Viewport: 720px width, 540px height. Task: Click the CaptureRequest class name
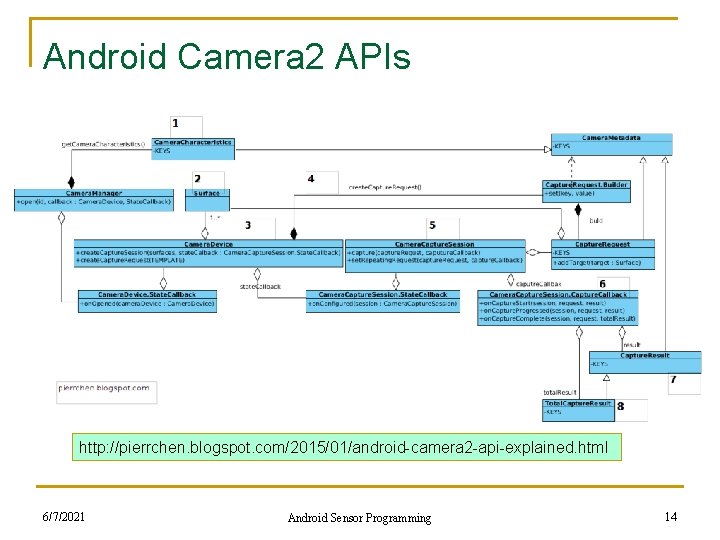point(602,244)
